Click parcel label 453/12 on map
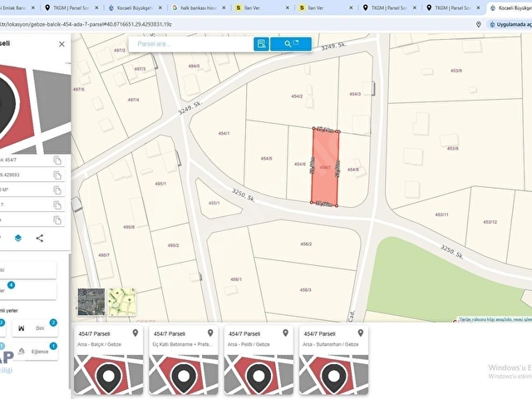 [490, 222]
